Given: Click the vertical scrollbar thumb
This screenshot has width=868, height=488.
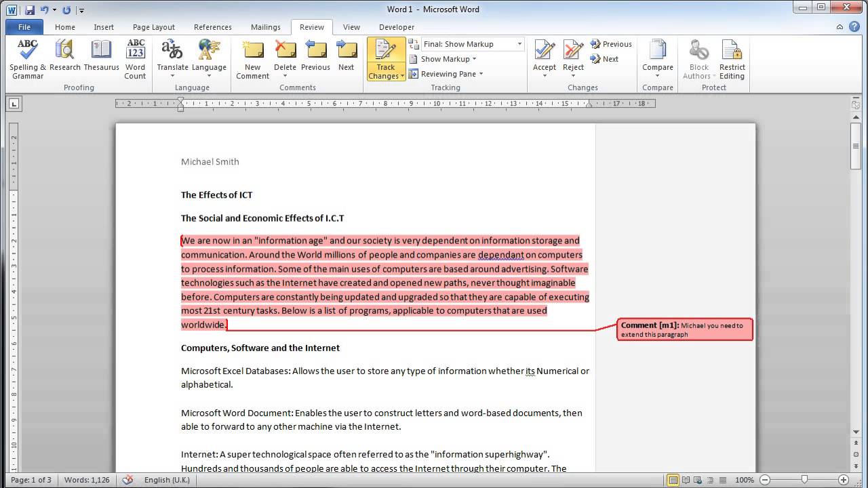Looking at the screenshot, I should pos(856,146).
